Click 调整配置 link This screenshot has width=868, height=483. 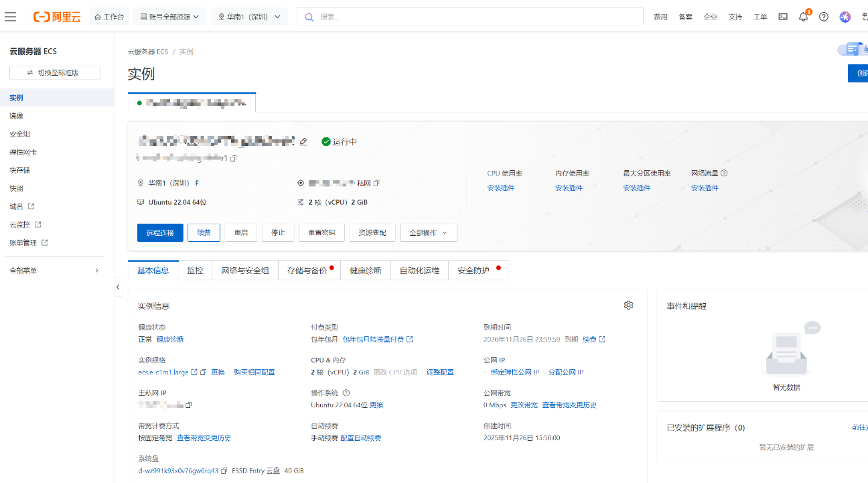pyautogui.click(x=440, y=372)
